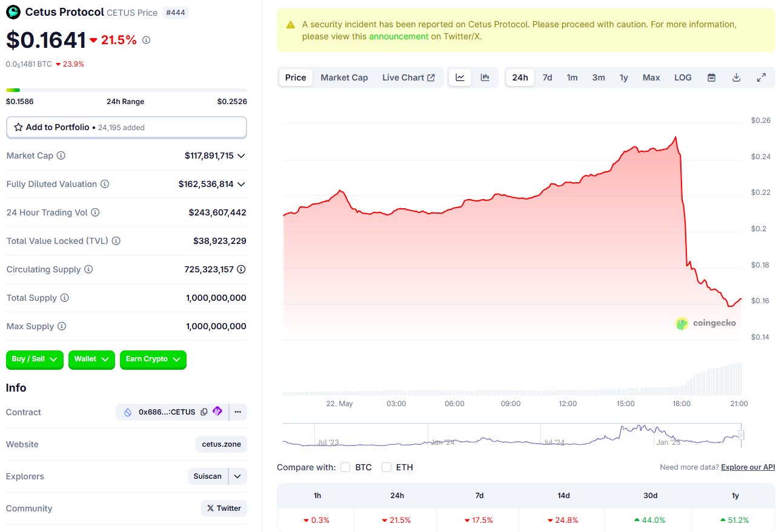Tick the ETH compare checkbox
779x532 pixels.
click(x=386, y=467)
